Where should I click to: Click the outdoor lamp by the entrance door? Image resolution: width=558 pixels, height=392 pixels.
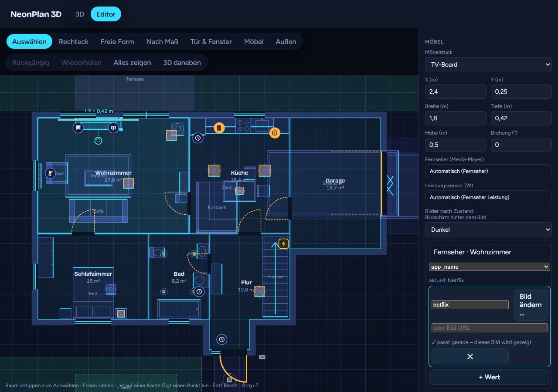tap(229, 379)
